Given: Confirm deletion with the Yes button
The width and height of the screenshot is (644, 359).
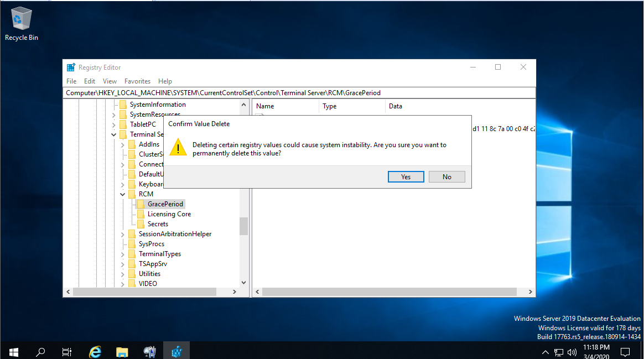Looking at the screenshot, I should (406, 176).
